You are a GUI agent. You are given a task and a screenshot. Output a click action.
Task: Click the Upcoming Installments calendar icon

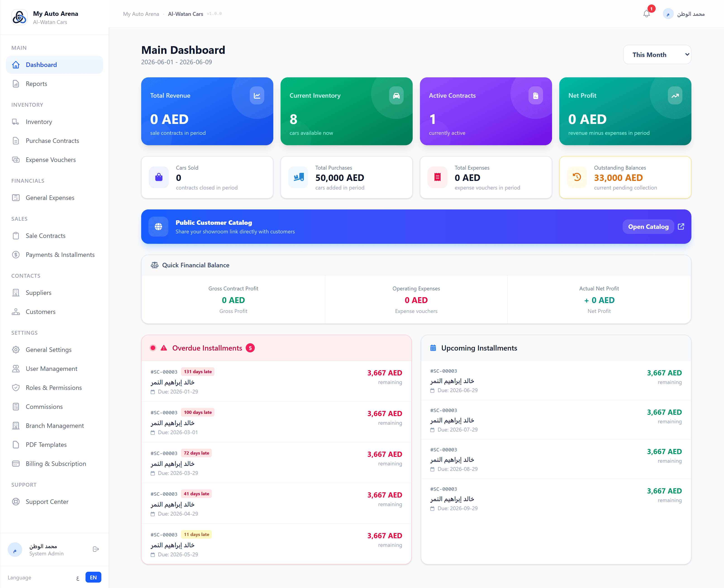click(x=433, y=348)
